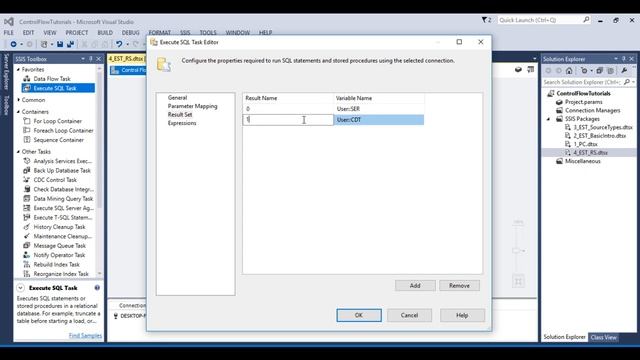Click the Analysis Services Execute task icon
This screenshot has height=360, width=640.
pyautogui.click(x=27, y=161)
